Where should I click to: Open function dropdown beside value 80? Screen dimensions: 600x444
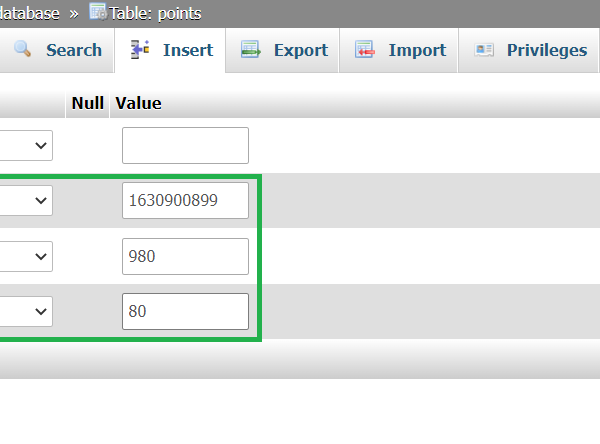click(x=26, y=312)
